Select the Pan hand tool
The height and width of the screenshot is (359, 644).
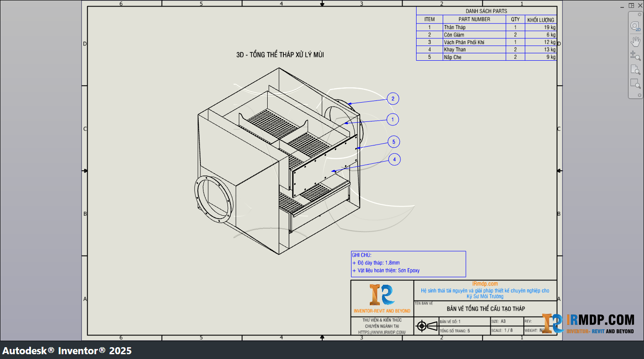(x=635, y=41)
